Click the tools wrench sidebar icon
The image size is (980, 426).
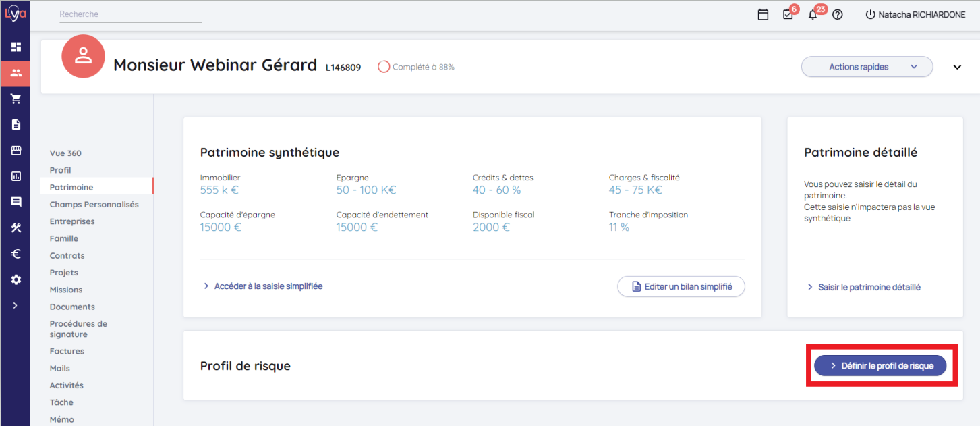16,228
